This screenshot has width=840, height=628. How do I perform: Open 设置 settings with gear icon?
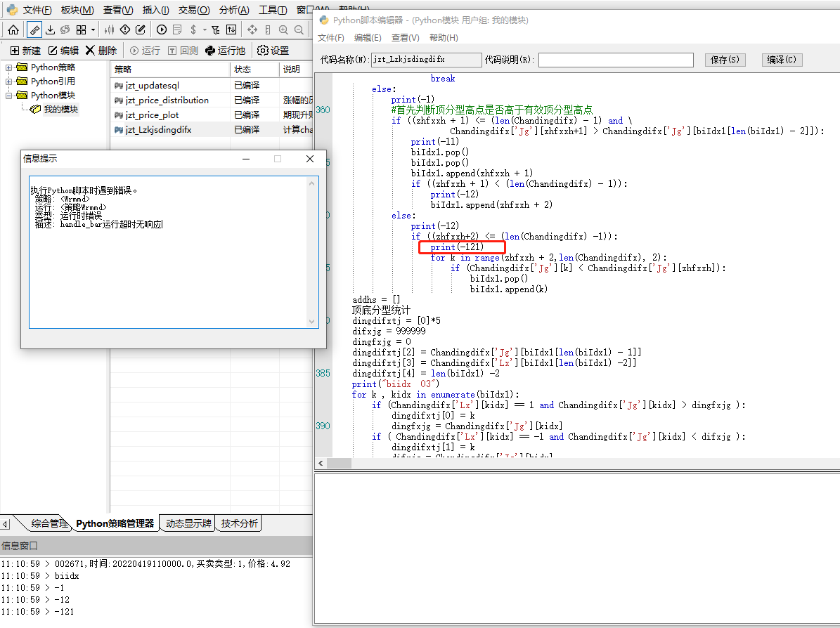pyautogui.click(x=273, y=51)
